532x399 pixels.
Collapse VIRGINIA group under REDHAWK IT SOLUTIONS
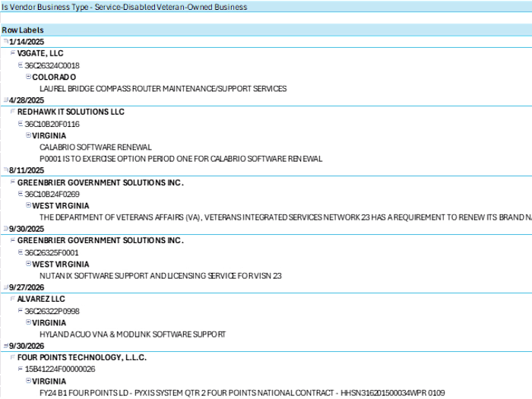click(29, 135)
